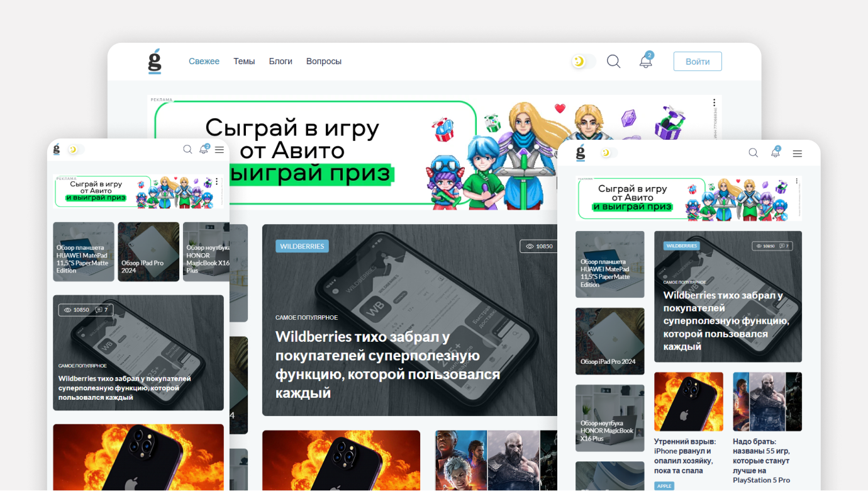Click the views eye icon in the mobile view
Screen dimensions: 868x491
click(68, 310)
